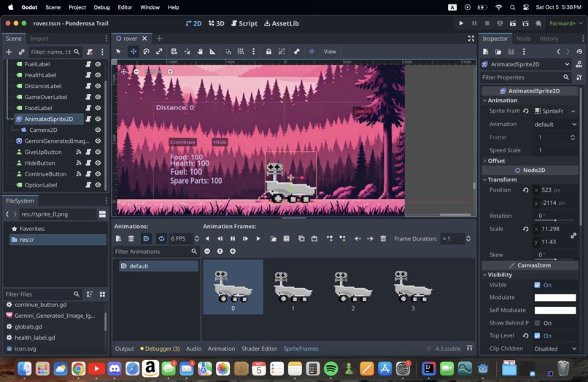Open the Self Modulate color swatch
The width and height of the screenshot is (588, 382).
(555, 311)
